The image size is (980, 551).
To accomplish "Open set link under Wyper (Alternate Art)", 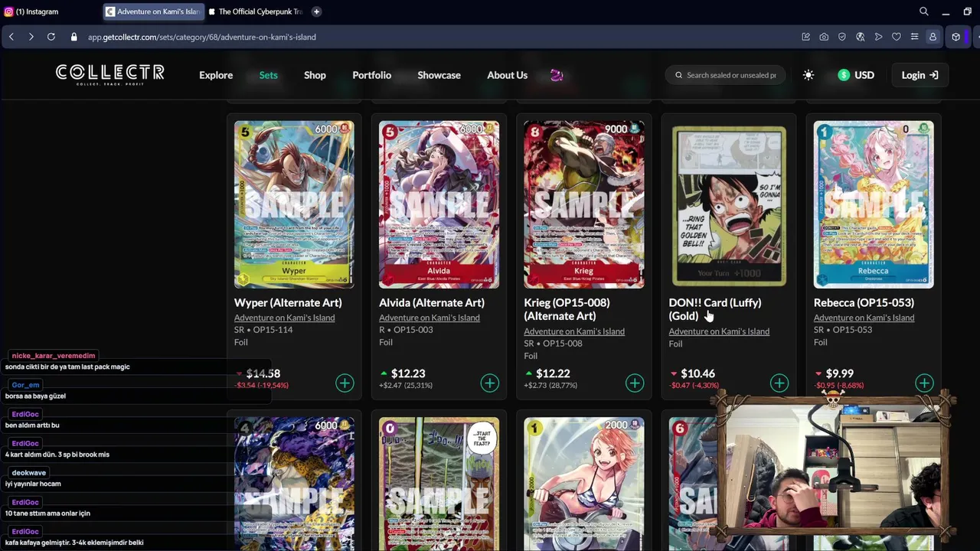I will [284, 318].
